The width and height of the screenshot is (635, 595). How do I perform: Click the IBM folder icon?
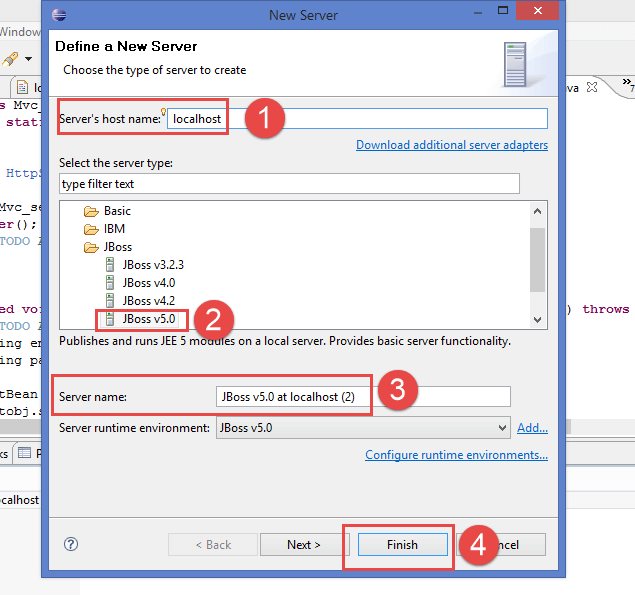pyautogui.click(x=91, y=229)
